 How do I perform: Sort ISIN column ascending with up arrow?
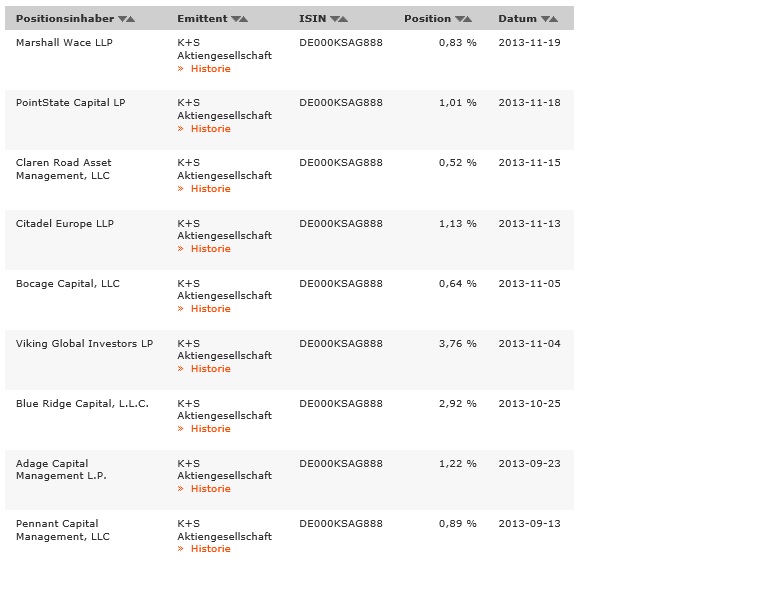pos(343,19)
